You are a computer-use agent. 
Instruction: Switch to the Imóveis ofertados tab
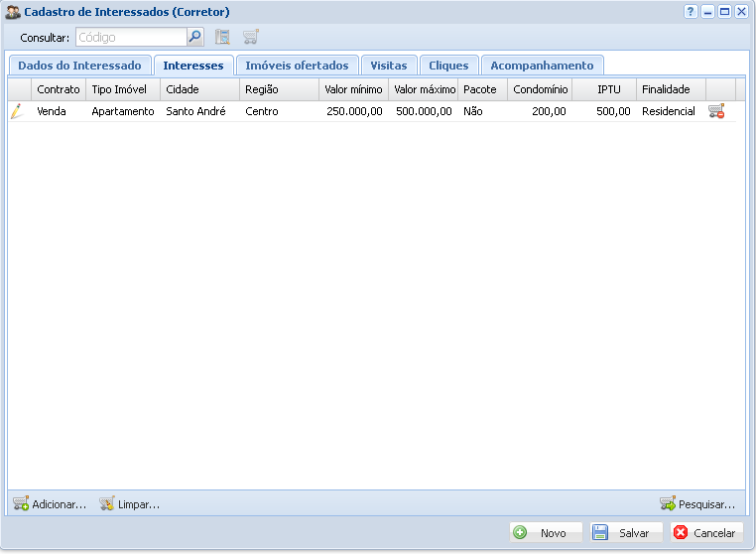pyautogui.click(x=297, y=66)
